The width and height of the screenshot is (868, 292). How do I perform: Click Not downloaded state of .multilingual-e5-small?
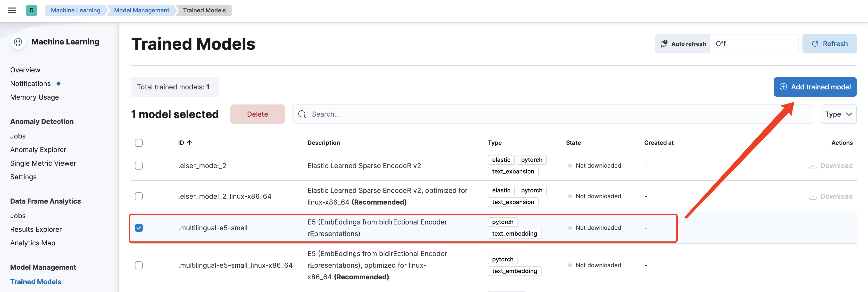coord(594,228)
